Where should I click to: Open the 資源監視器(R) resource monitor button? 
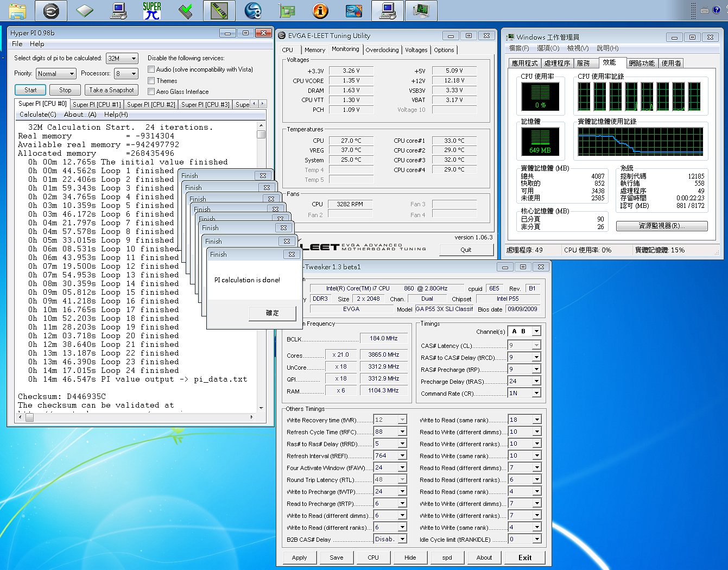tap(662, 226)
